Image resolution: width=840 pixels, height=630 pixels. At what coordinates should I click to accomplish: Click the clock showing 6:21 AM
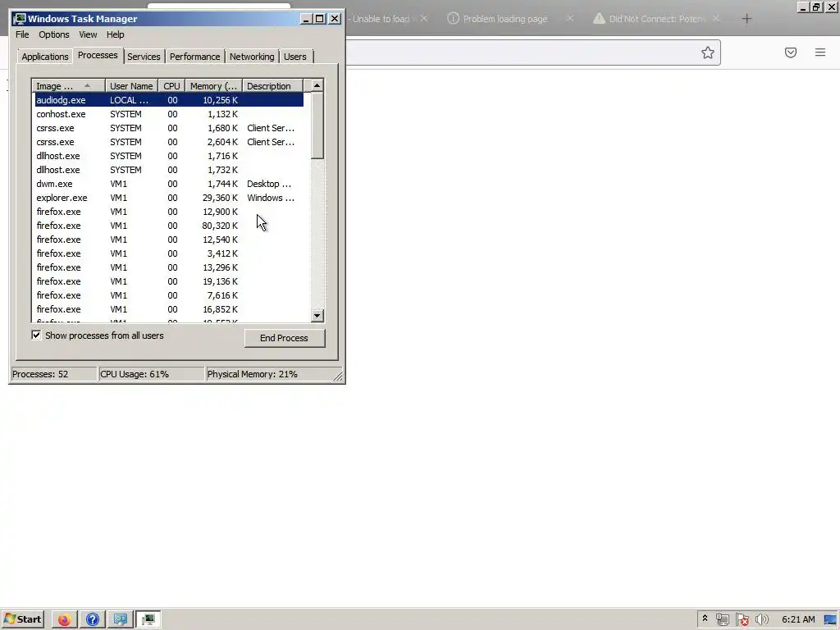click(798, 619)
